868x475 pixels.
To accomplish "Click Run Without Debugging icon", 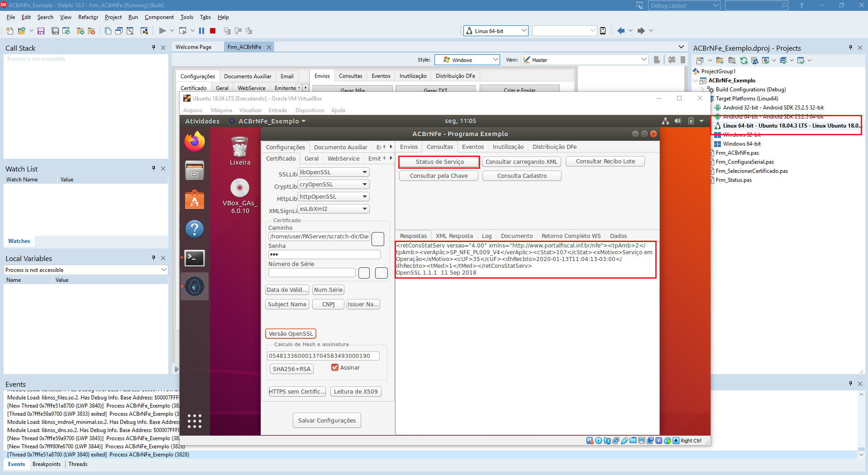I will [x=183, y=31].
